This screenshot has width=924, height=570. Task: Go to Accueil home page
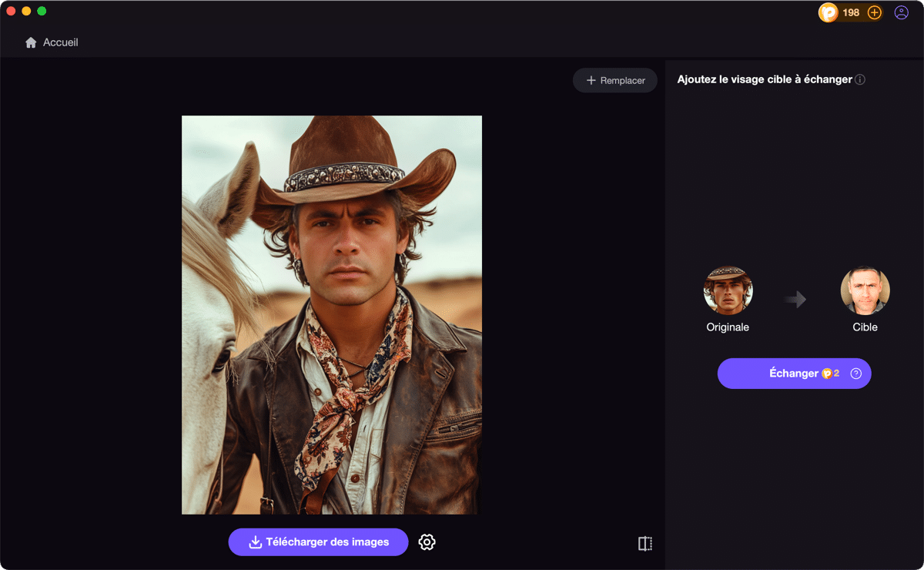52,42
